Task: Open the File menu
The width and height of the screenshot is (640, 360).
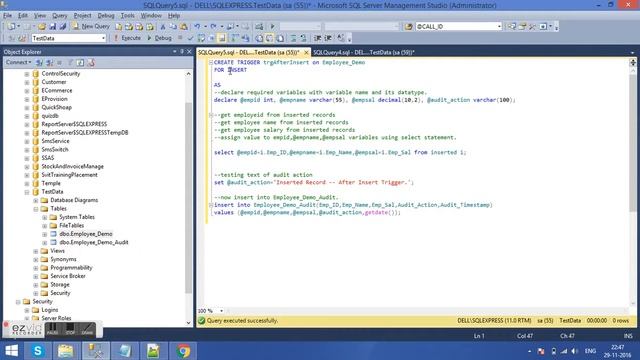Action: 7,16
